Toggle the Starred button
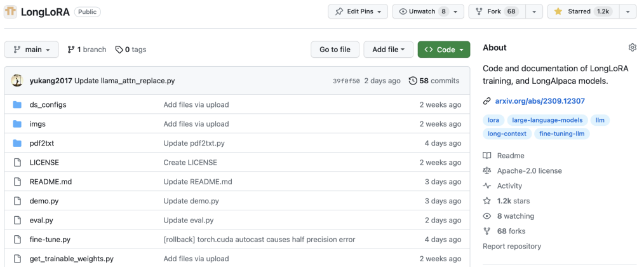Screen dimensions: 644x267 [x=582, y=11]
